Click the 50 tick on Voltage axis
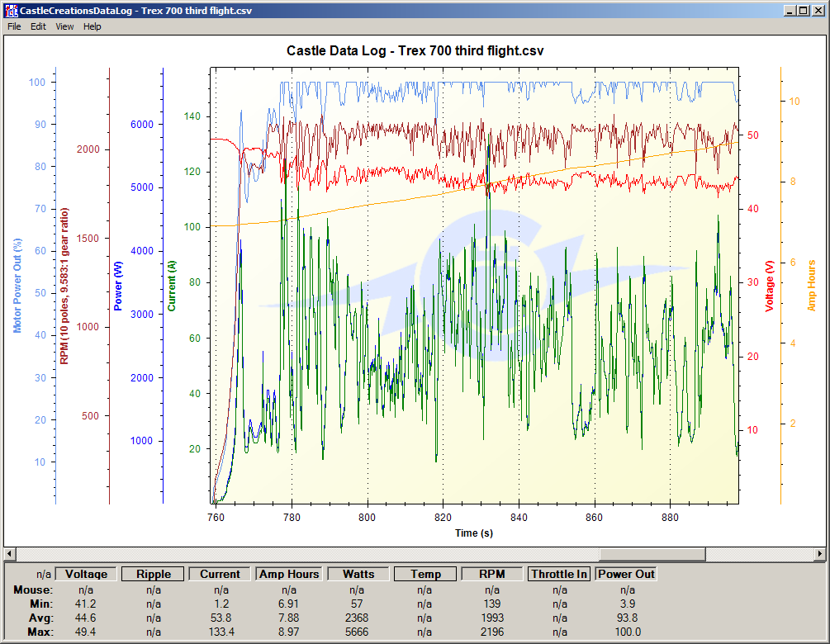 pos(752,135)
